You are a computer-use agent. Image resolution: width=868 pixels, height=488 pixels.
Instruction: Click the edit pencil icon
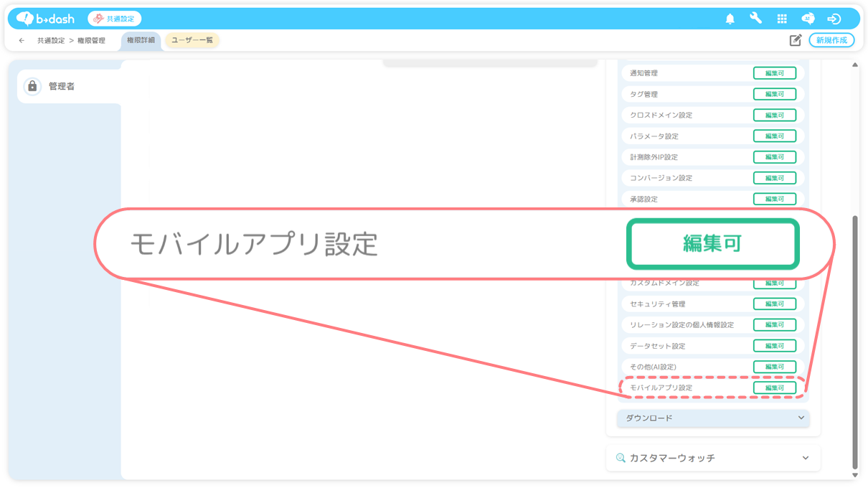click(x=795, y=40)
